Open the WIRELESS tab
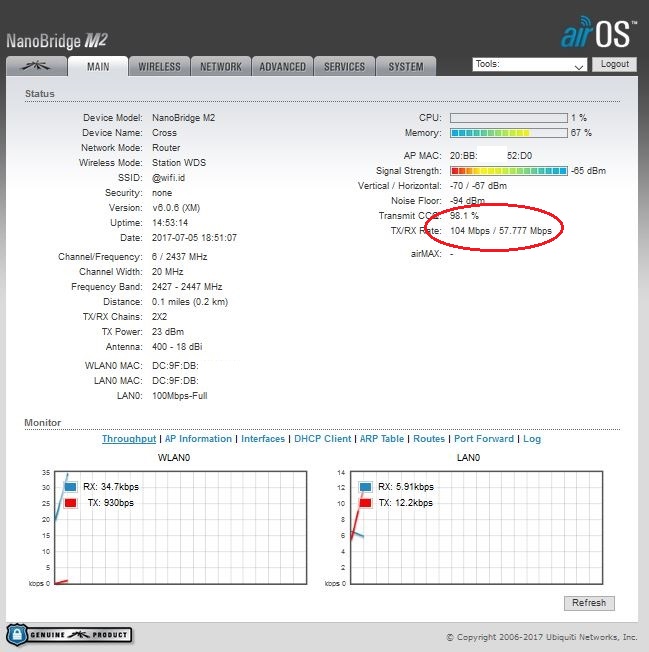Image resolution: width=649 pixels, height=652 pixels. (159, 67)
